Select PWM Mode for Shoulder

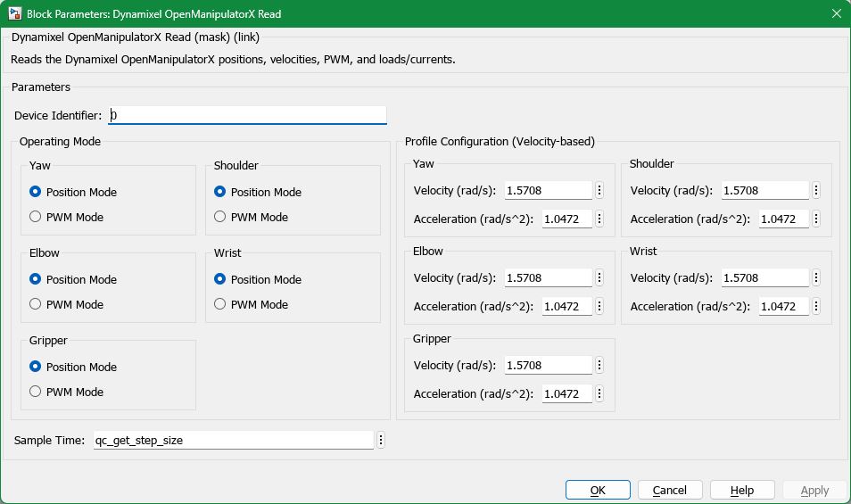[220, 217]
